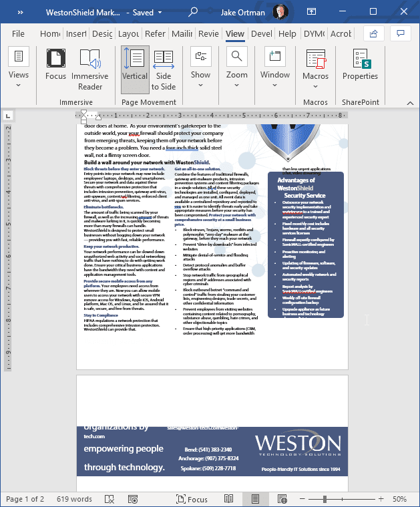Open the Developer tab
The image size is (420, 507).
[262, 33]
